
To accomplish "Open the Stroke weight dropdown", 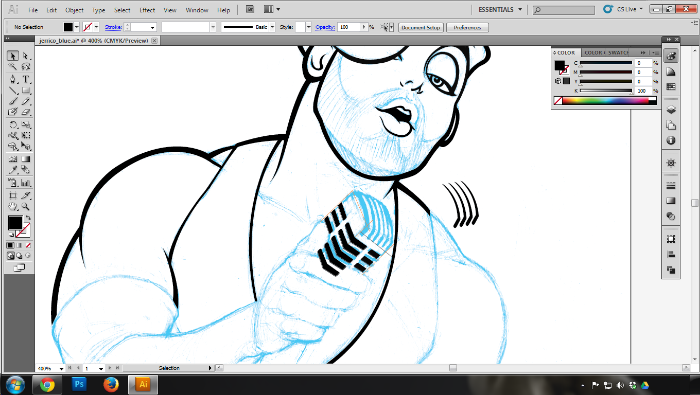I will [x=152, y=28].
